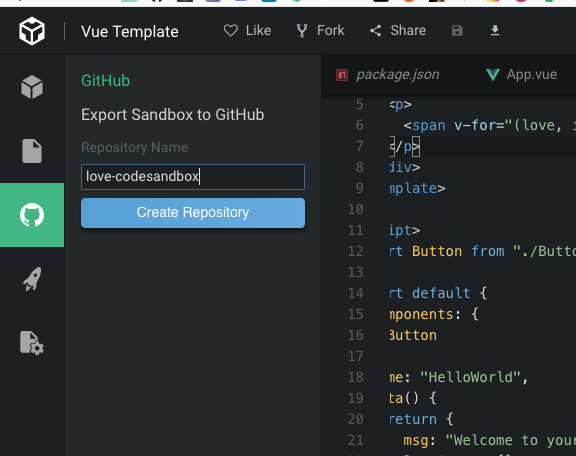Click the save disk icon
This screenshot has height=456, width=576.
457,30
